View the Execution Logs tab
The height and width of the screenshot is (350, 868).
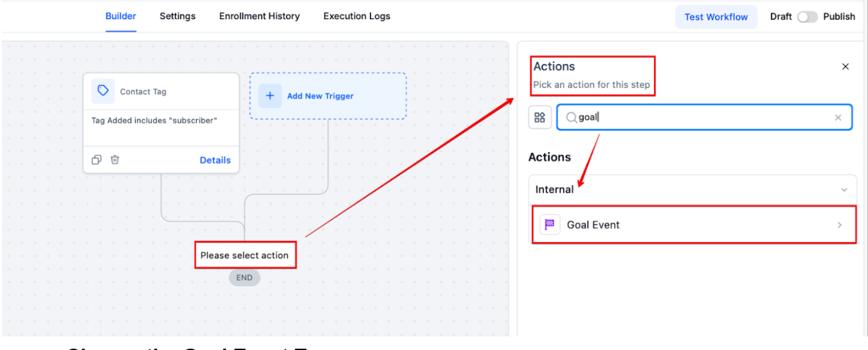(x=356, y=16)
